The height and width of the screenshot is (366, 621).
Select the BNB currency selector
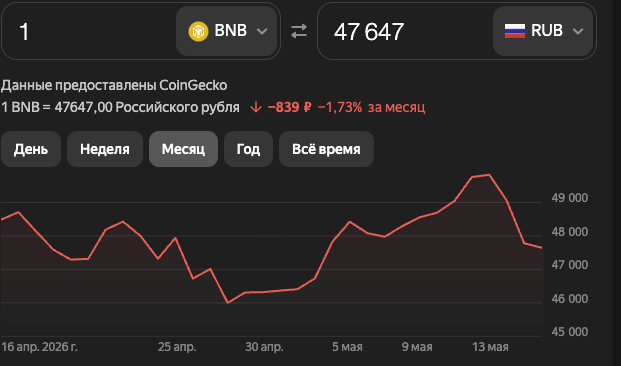pyautogui.click(x=227, y=31)
